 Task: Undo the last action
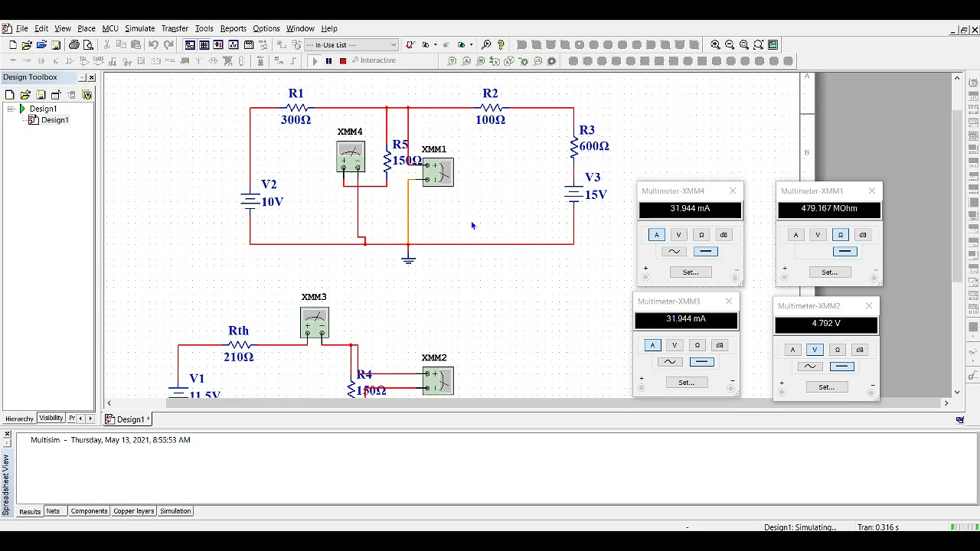coord(153,45)
